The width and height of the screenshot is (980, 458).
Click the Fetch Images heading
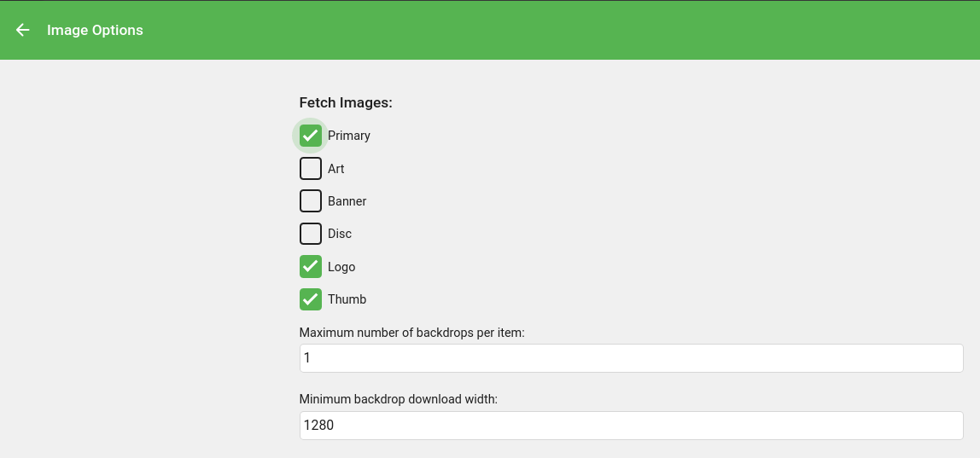coord(346,102)
